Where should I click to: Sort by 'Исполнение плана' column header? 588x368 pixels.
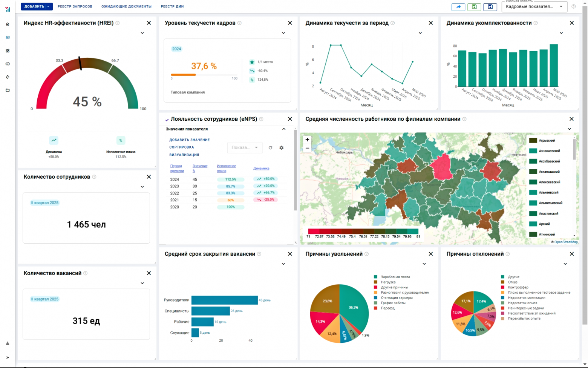226,168
